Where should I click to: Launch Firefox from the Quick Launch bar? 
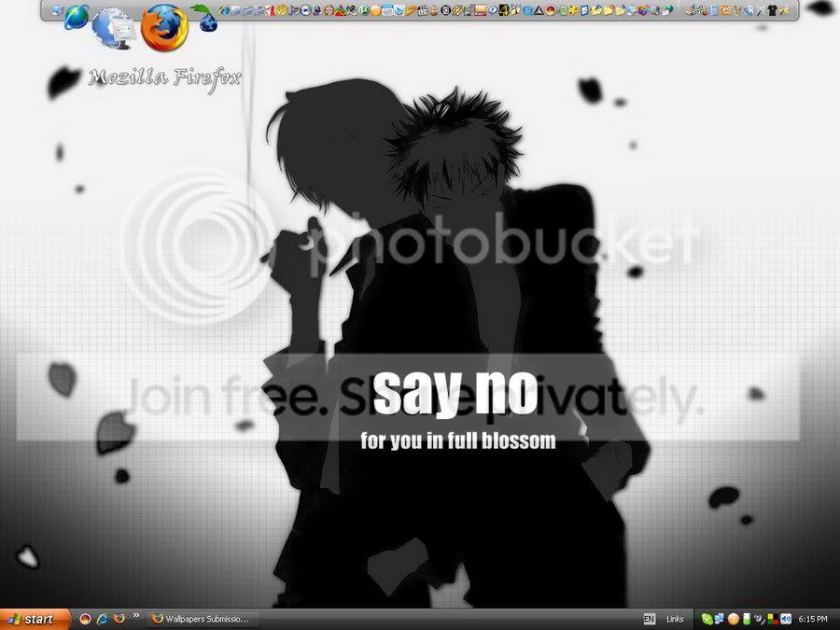tap(119, 619)
